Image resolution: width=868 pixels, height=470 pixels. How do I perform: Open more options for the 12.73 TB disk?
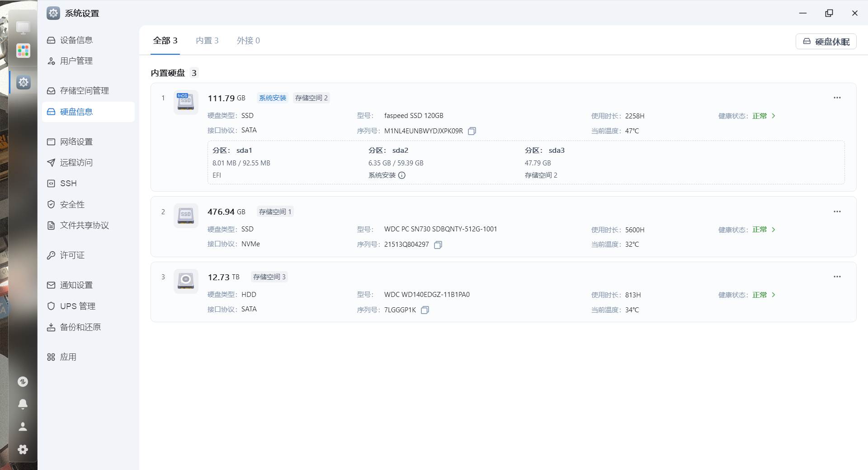(x=837, y=277)
